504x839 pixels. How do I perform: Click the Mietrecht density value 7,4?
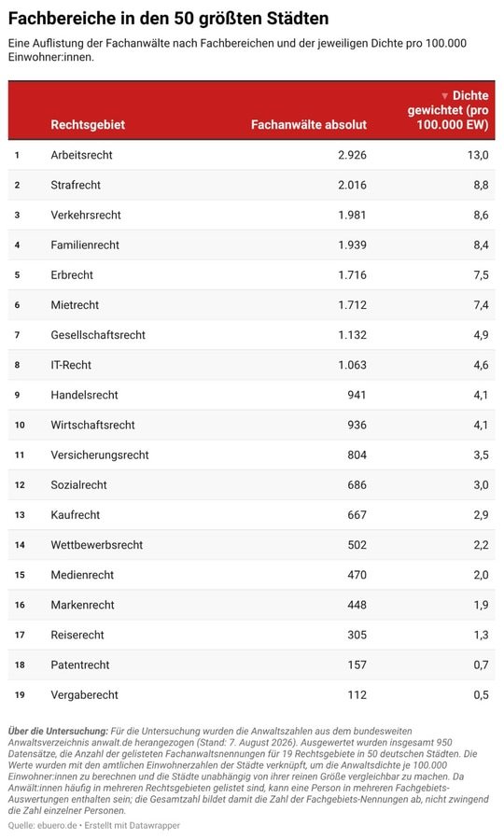point(481,305)
